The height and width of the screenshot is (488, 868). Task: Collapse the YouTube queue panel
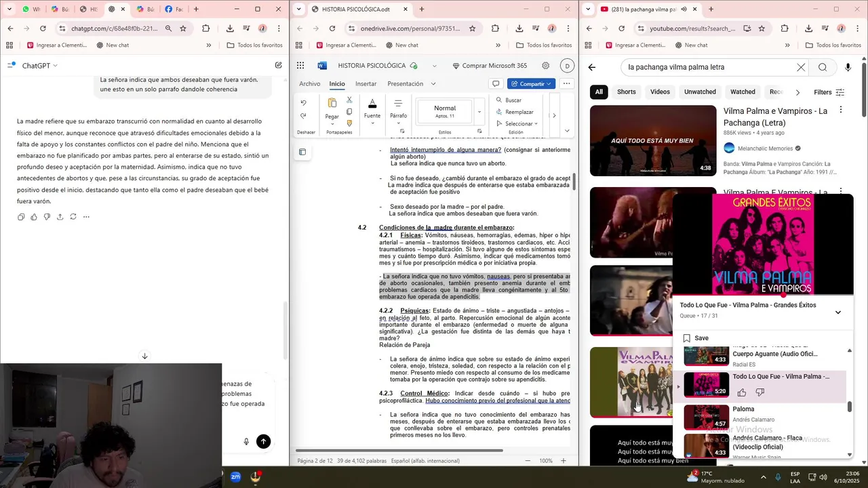point(838,312)
